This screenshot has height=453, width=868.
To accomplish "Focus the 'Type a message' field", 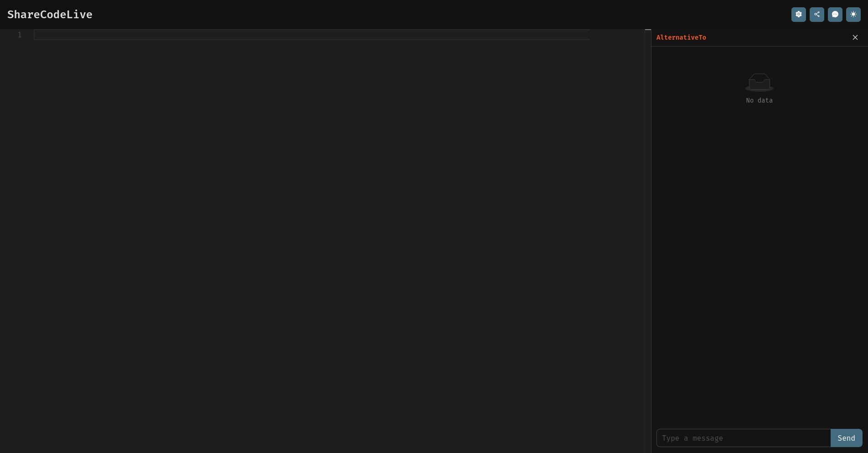I will tap(744, 438).
